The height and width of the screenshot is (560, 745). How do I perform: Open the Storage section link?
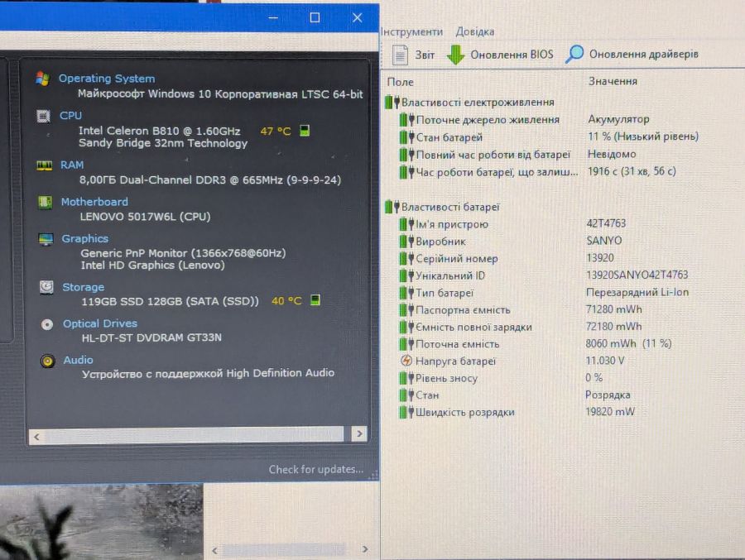(83, 287)
